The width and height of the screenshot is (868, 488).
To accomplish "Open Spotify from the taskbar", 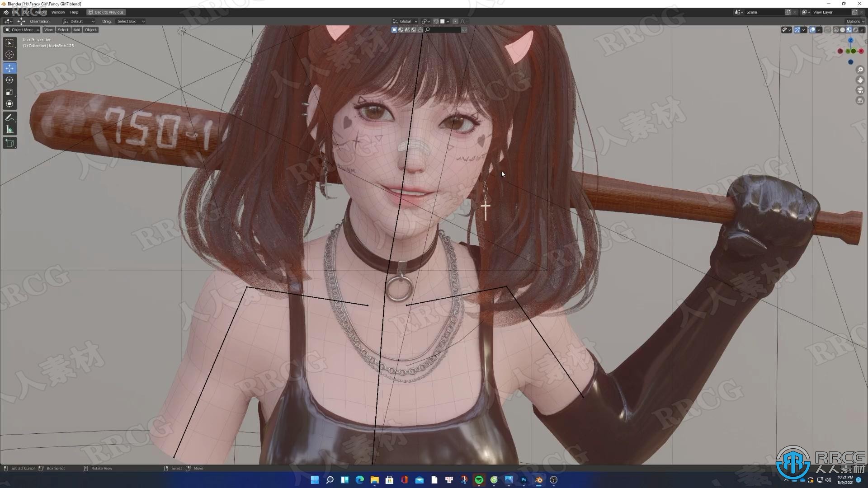I will tap(479, 480).
